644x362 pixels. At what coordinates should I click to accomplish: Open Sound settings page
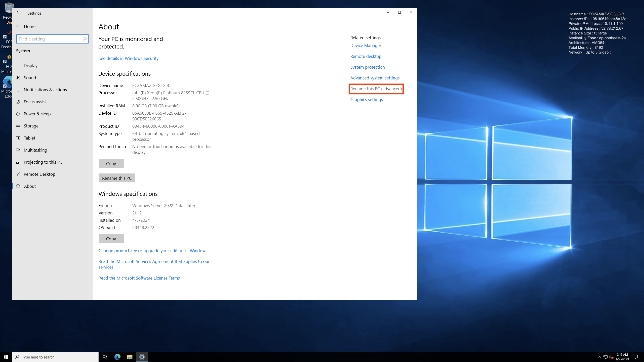[30, 78]
